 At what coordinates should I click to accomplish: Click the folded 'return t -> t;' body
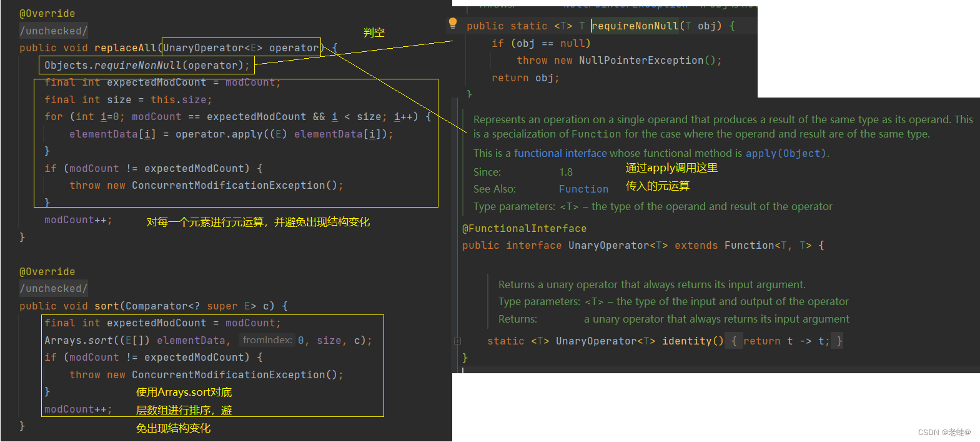click(x=786, y=341)
